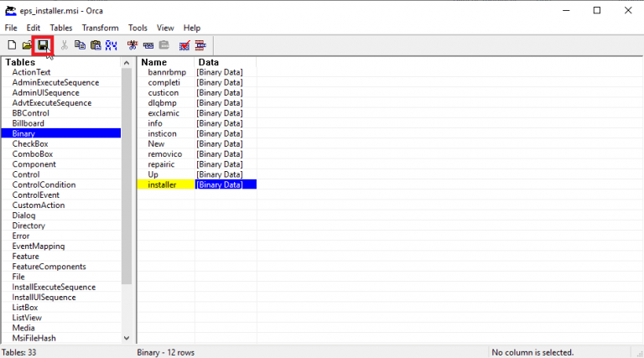Select the CheckBox table

(x=30, y=143)
